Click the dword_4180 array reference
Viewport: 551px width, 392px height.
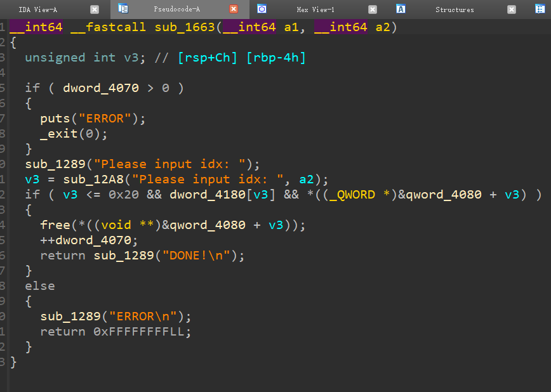pyautogui.click(x=207, y=195)
